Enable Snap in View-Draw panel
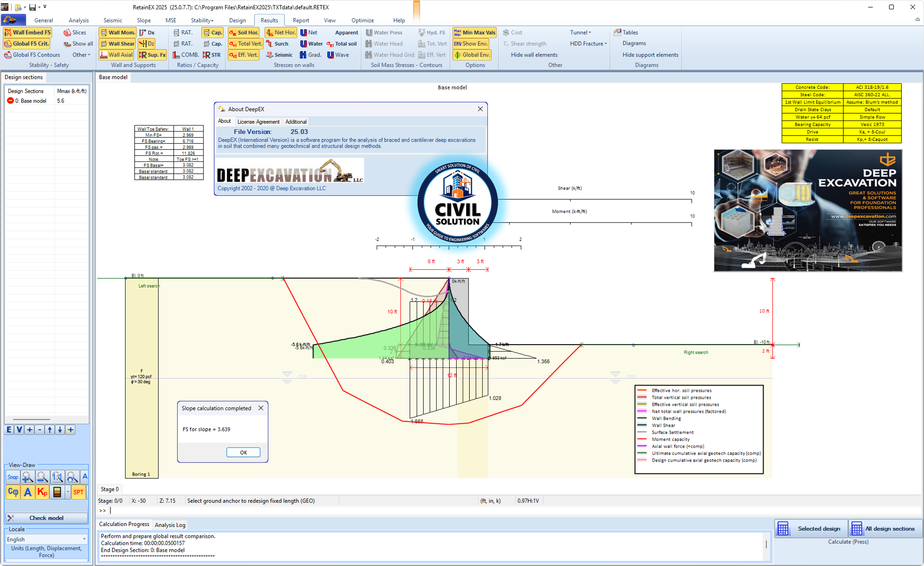This screenshot has width=924, height=566. (13, 477)
